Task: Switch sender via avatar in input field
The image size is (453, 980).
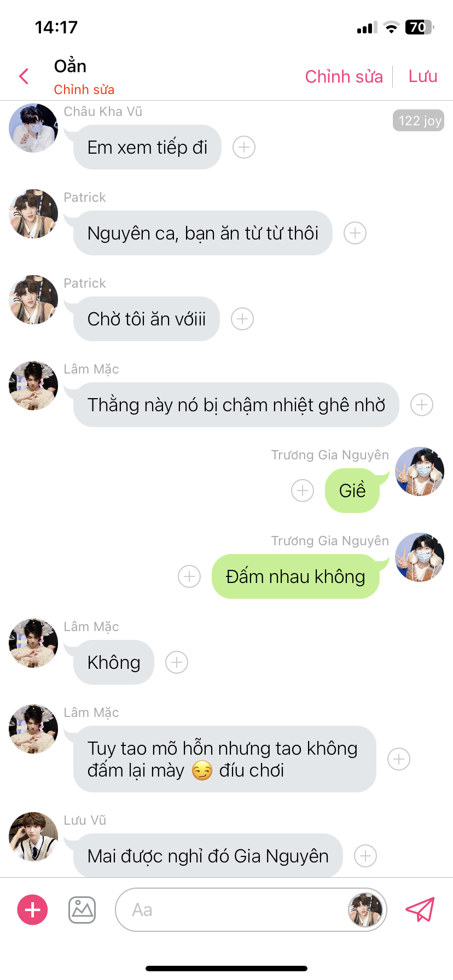Action: [365, 909]
